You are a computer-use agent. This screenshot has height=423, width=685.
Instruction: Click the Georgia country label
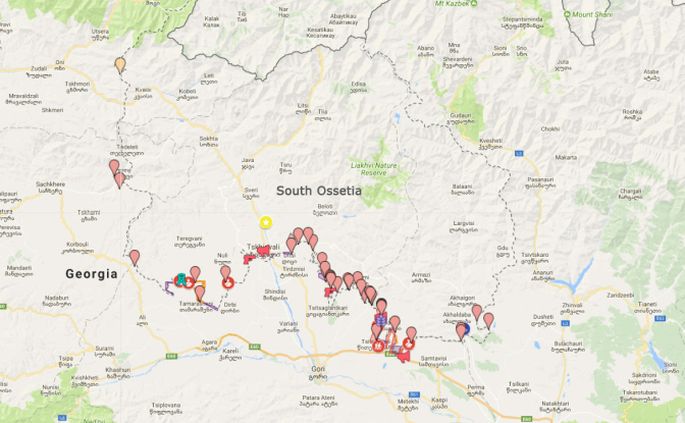(x=91, y=274)
